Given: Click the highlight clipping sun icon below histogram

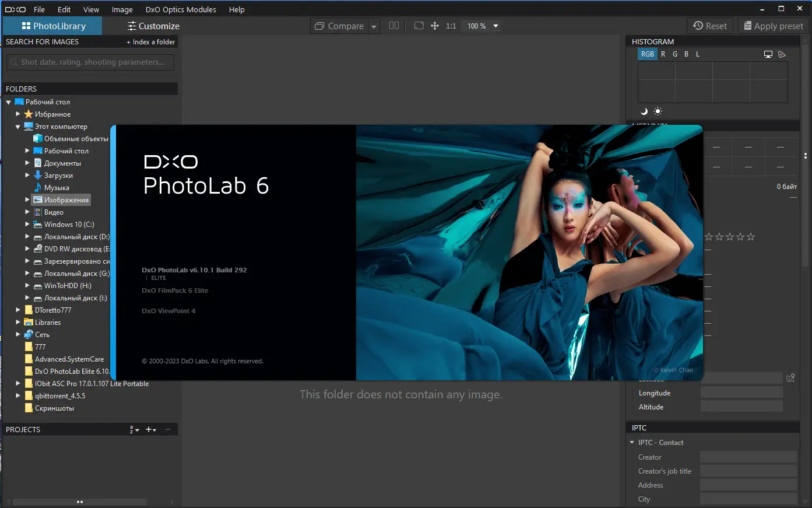Looking at the screenshot, I should pos(658,110).
